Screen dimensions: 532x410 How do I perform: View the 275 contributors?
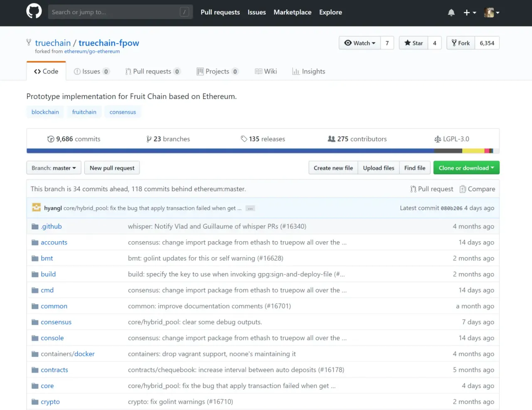coord(357,139)
